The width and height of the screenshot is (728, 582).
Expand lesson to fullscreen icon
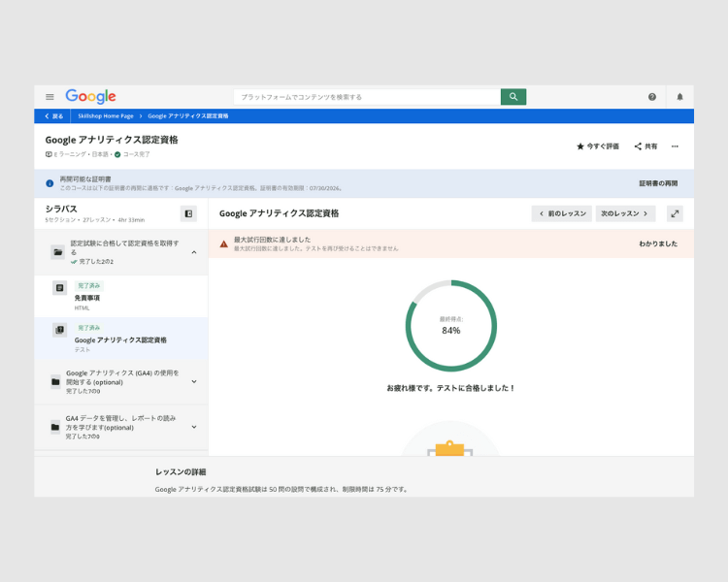coord(675,213)
